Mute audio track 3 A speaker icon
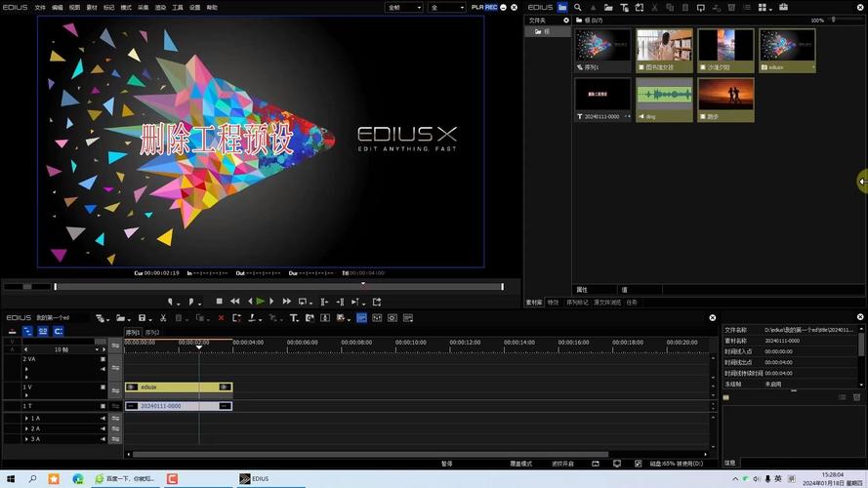868x488 pixels. (103, 439)
